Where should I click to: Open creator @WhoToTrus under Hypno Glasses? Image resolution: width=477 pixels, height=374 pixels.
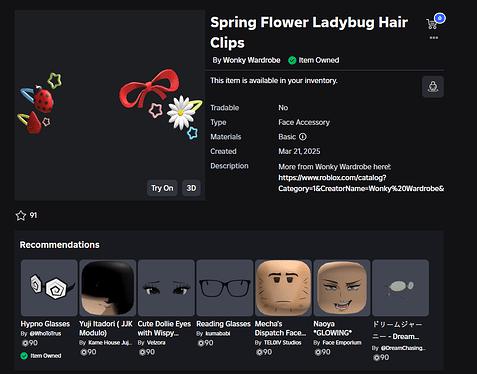coord(45,334)
